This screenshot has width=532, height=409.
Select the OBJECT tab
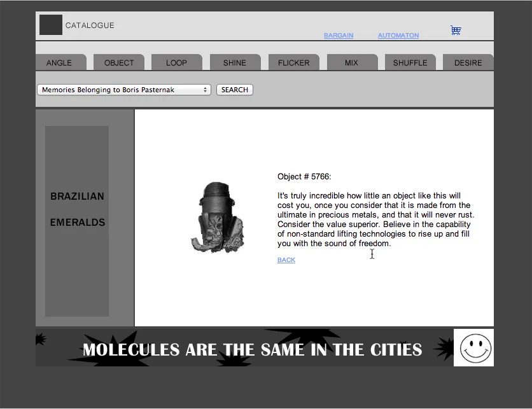(119, 63)
